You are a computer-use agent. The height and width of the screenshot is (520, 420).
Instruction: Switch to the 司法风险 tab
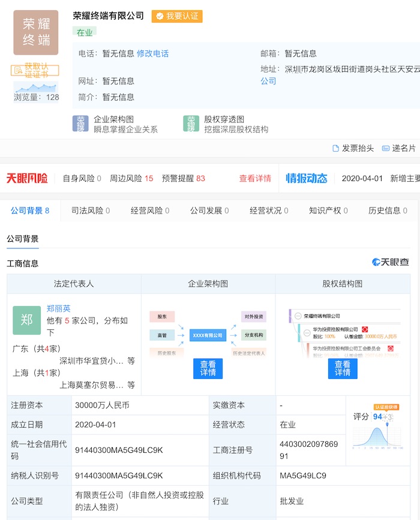coord(91,211)
